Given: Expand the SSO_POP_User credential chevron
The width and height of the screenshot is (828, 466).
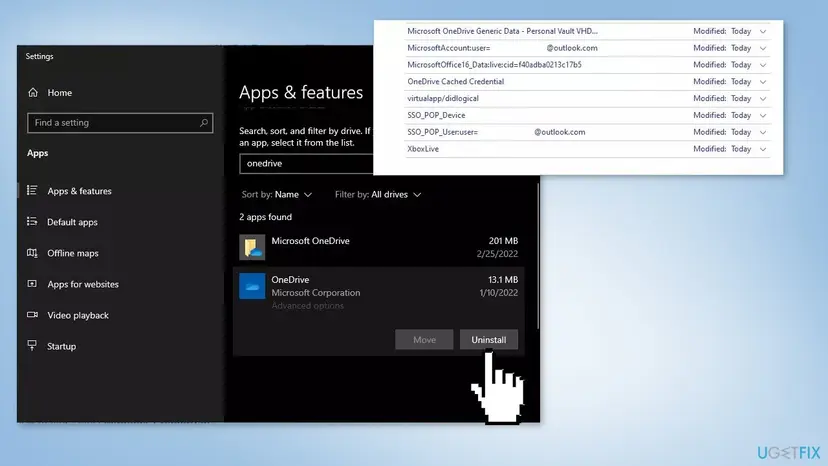Looking at the screenshot, I should 763,132.
